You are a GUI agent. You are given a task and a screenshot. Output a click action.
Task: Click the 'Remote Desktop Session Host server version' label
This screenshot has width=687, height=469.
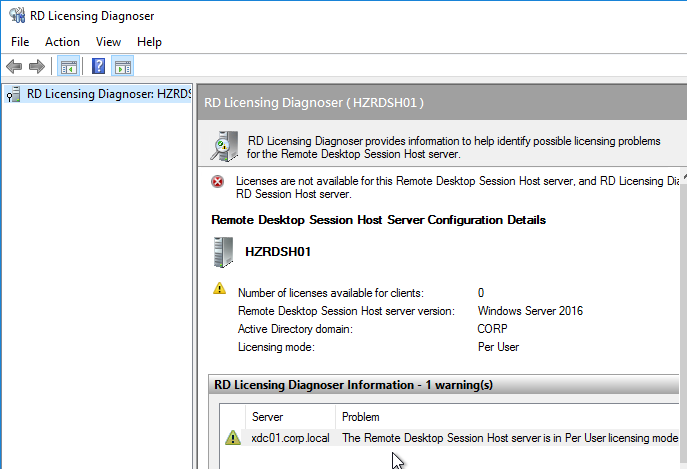click(x=346, y=311)
